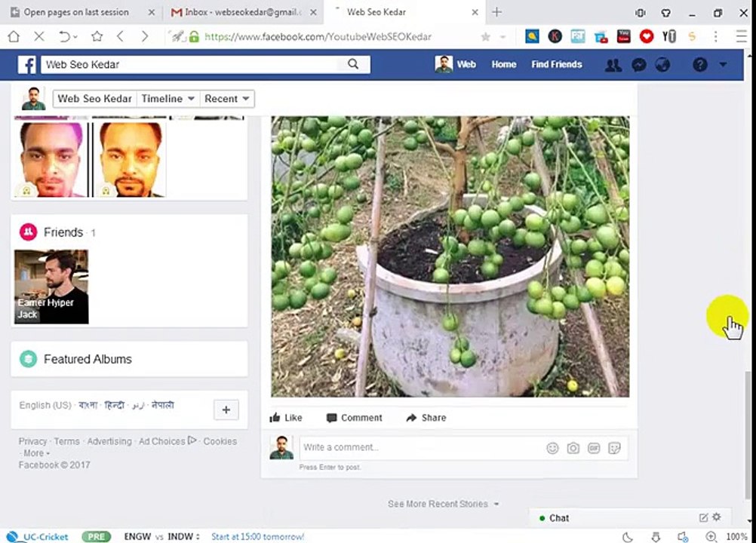Toggle night mode moon icon

coord(627,537)
